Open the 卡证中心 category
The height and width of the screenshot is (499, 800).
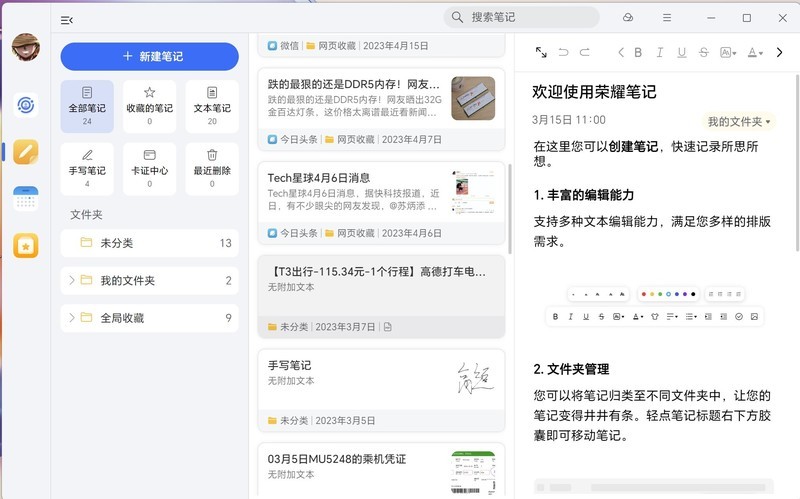pos(149,169)
